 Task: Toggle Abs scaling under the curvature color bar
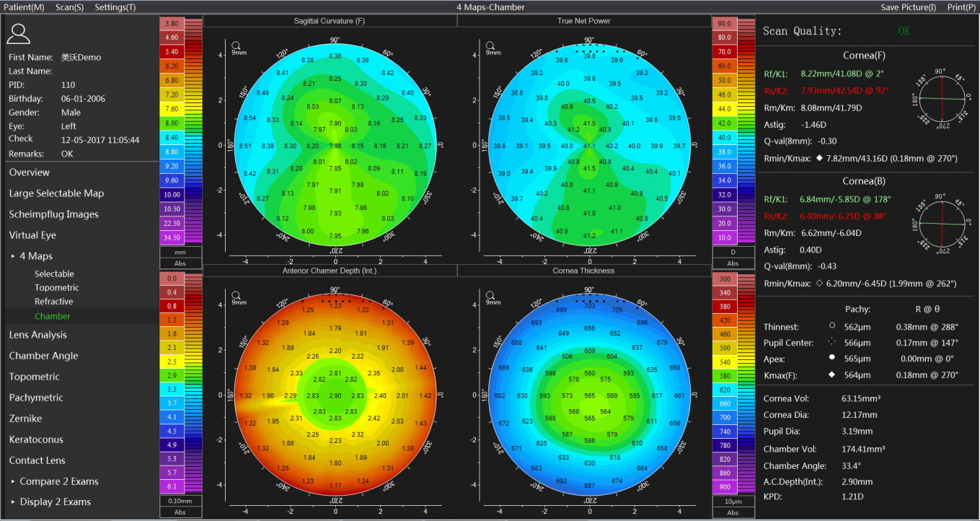click(180, 264)
